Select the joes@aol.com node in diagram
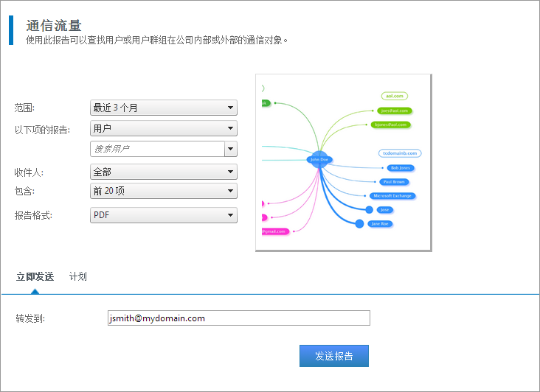Viewport: 540px width, 392px height. pos(393,111)
